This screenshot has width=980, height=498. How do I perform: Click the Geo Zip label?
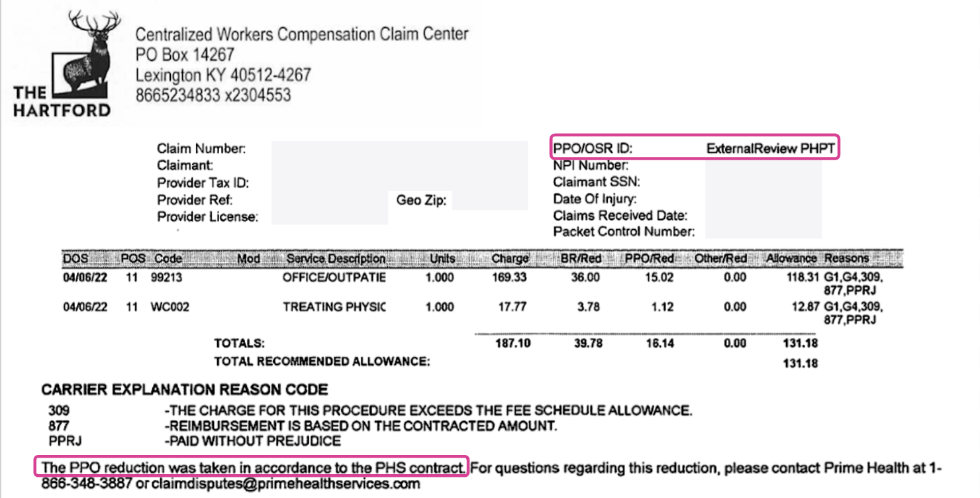(421, 199)
